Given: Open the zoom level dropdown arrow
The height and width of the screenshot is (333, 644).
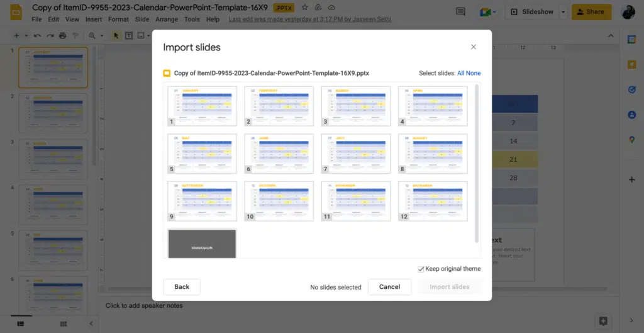Looking at the screenshot, I should pos(102,36).
